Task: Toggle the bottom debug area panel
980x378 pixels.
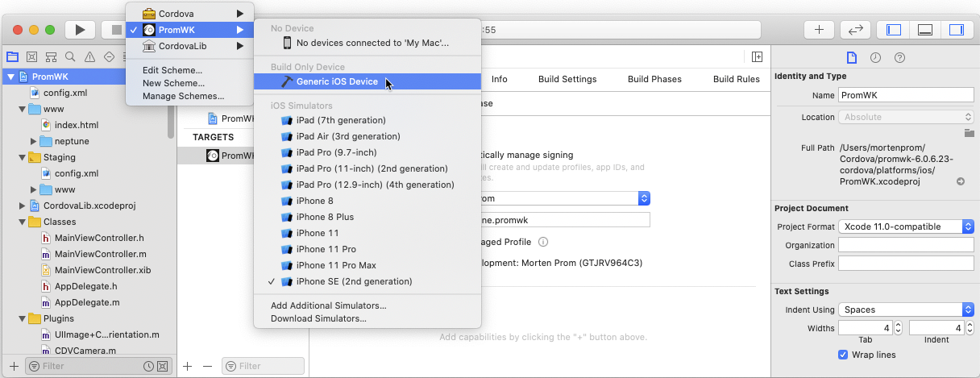Action: tap(925, 30)
